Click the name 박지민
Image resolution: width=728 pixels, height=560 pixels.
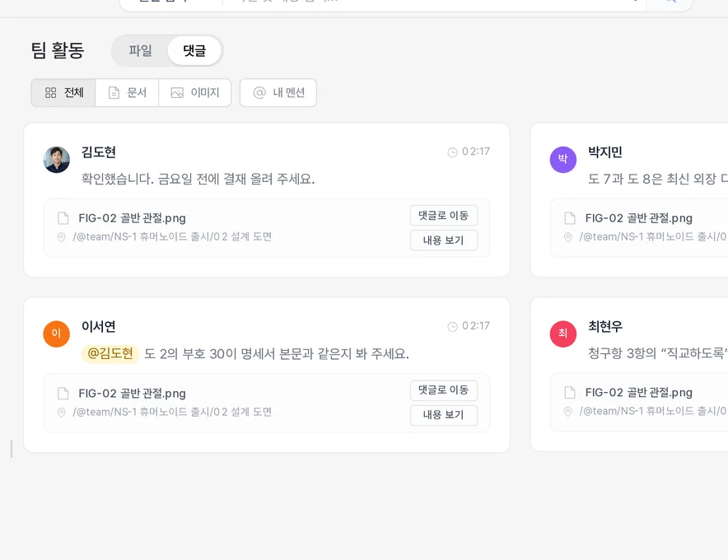(605, 152)
